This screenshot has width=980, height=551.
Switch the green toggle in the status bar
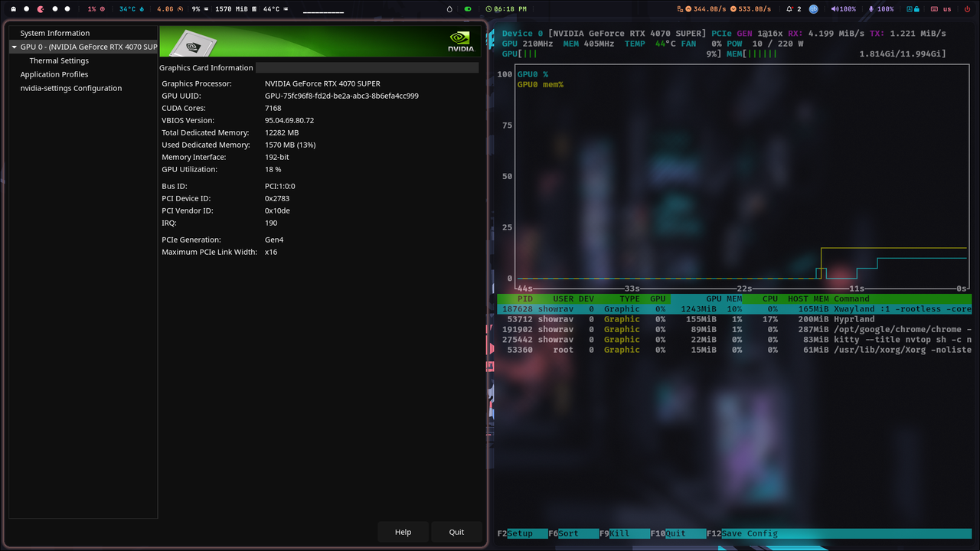pos(469,8)
